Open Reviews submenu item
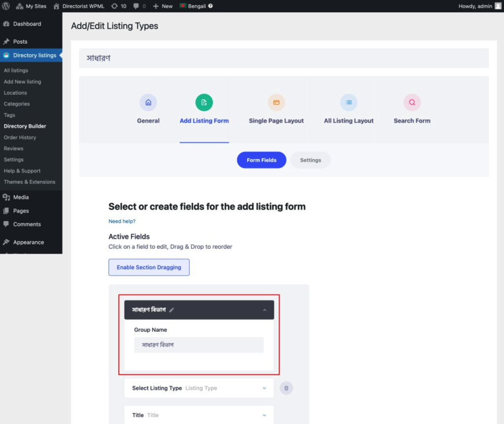The width and height of the screenshot is (504, 424). tap(13, 149)
